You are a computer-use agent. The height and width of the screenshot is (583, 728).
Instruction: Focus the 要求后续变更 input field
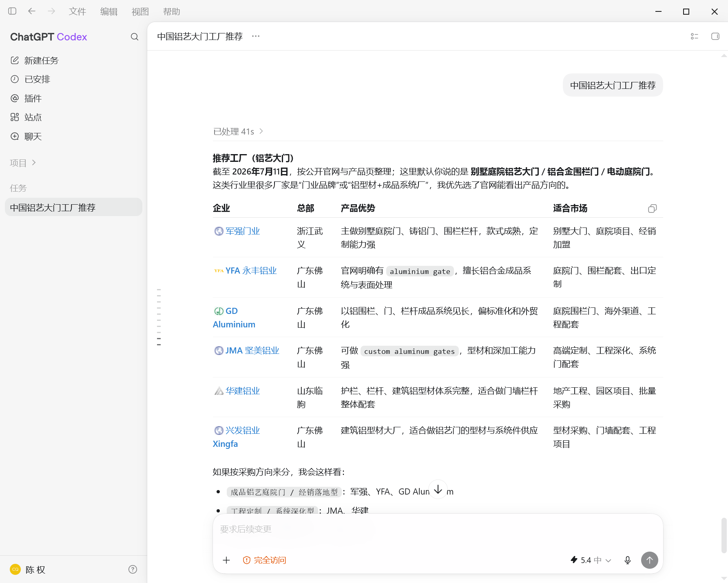(x=438, y=529)
